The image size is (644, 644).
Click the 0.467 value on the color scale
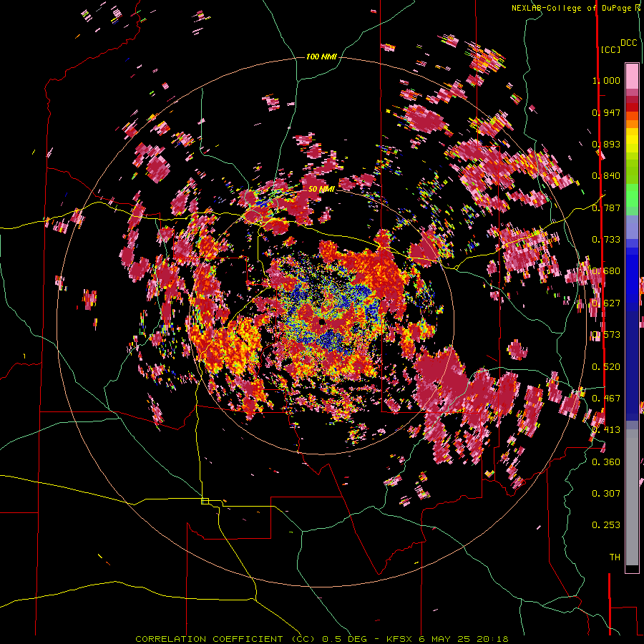[606, 399]
